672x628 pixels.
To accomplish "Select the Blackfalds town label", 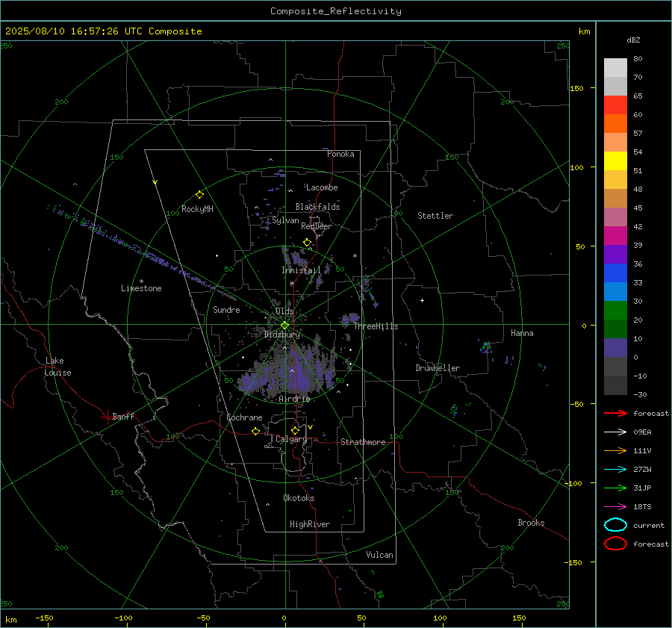I will (317, 207).
